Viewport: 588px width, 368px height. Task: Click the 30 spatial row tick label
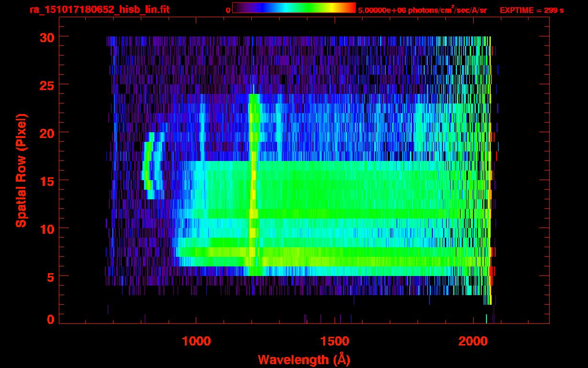click(46, 37)
